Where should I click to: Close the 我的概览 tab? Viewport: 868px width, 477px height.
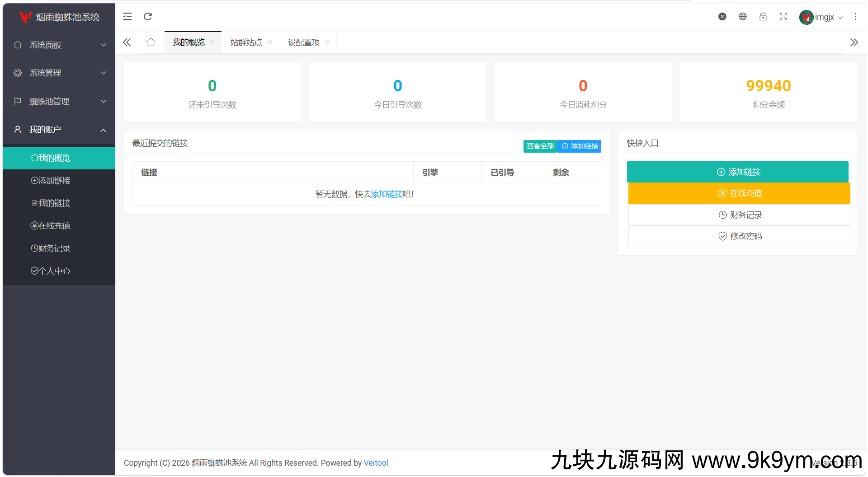pyautogui.click(x=212, y=42)
